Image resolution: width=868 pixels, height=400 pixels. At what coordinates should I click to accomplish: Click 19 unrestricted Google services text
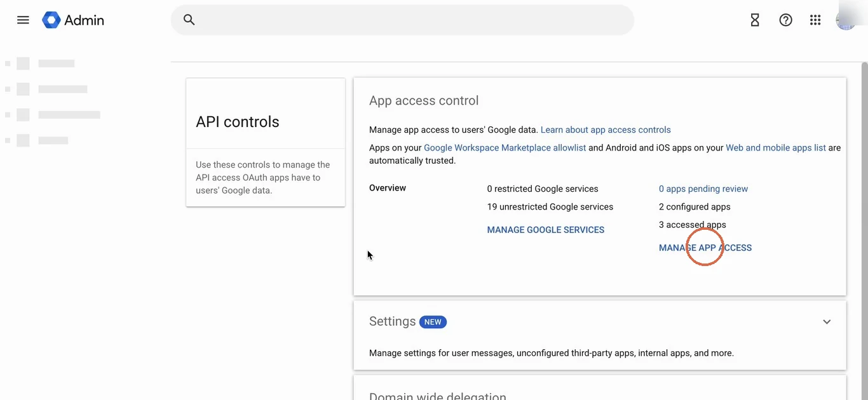pos(550,206)
